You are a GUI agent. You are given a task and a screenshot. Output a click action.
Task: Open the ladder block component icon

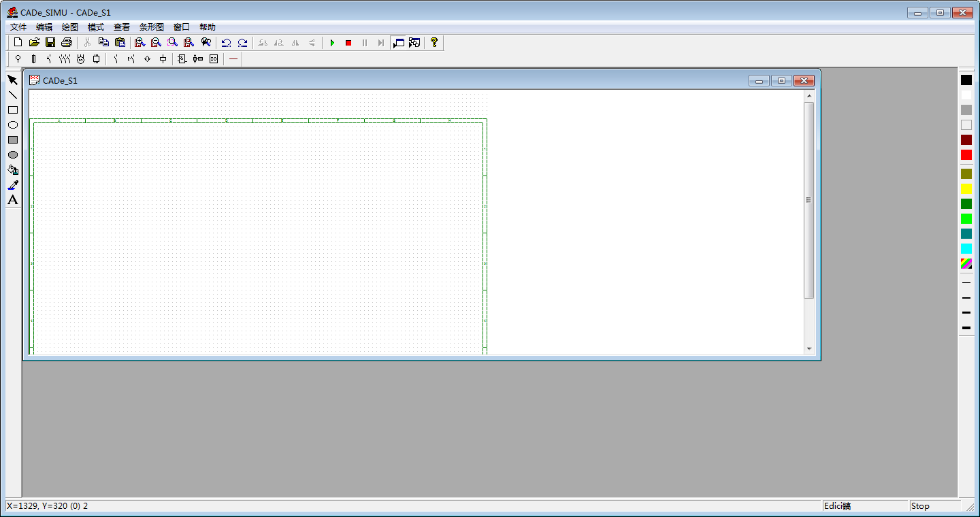[198, 59]
